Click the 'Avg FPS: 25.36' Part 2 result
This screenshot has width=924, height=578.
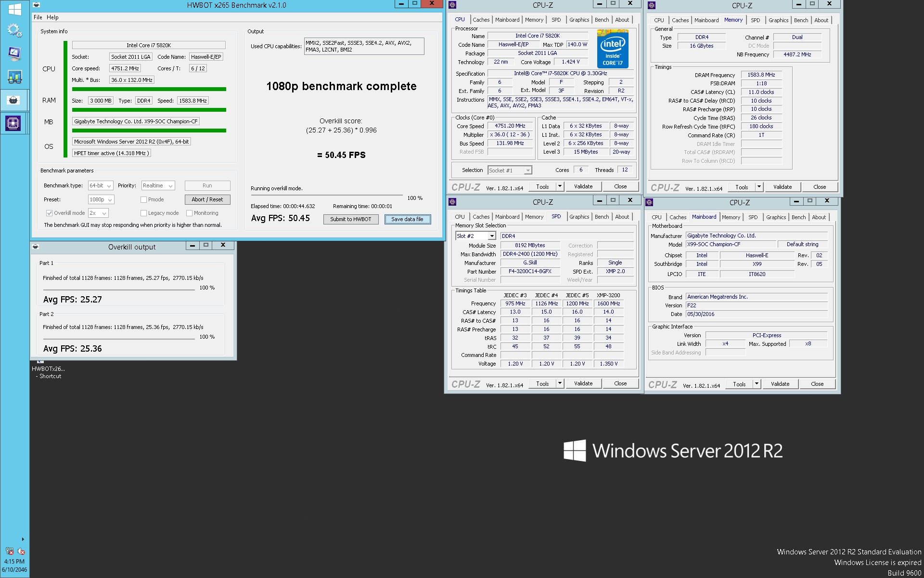tap(73, 349)
